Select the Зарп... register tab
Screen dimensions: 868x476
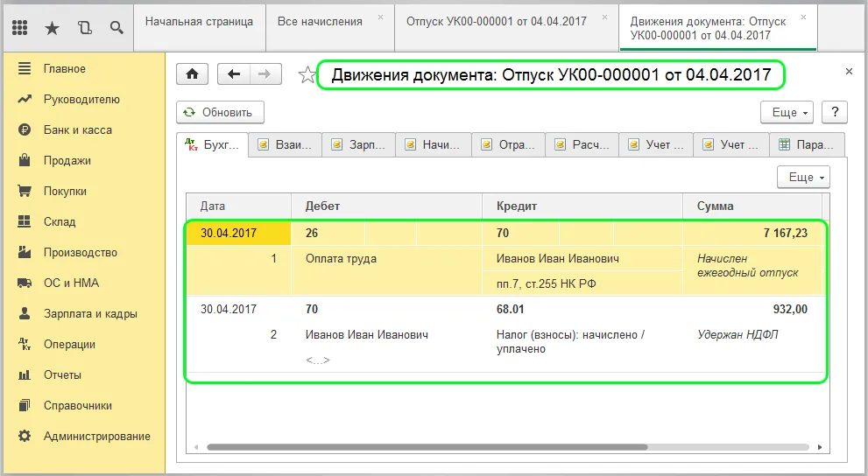pos(359,145)
